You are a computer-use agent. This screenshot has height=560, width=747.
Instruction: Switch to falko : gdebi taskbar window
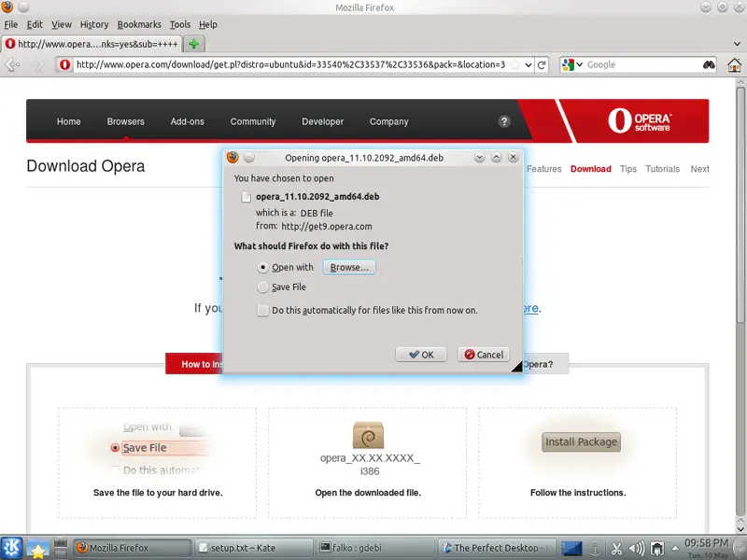pos(376,548)
